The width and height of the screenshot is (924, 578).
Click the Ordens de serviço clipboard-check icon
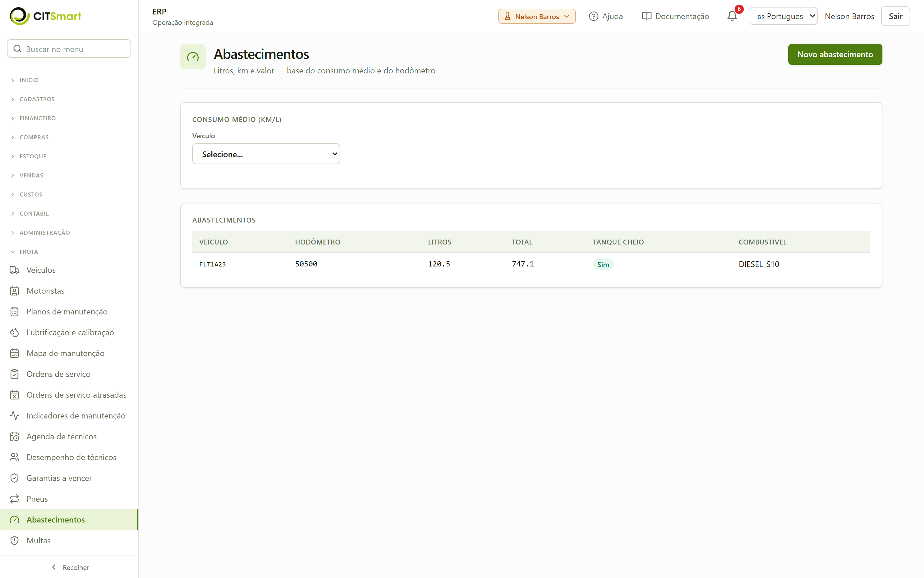[14, 374]
